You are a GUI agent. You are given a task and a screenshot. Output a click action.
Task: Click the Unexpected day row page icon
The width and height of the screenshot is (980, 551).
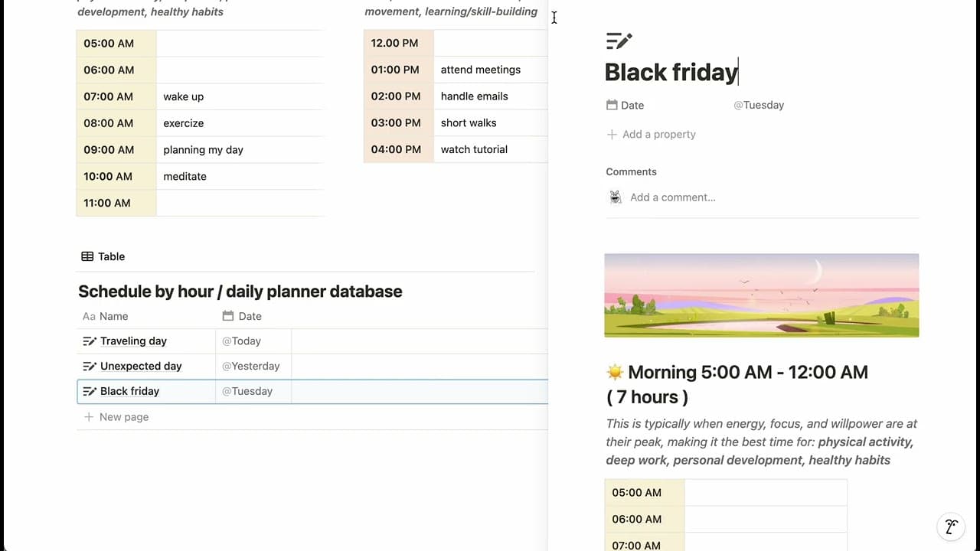pyautogui.click(x=90, y=367)
